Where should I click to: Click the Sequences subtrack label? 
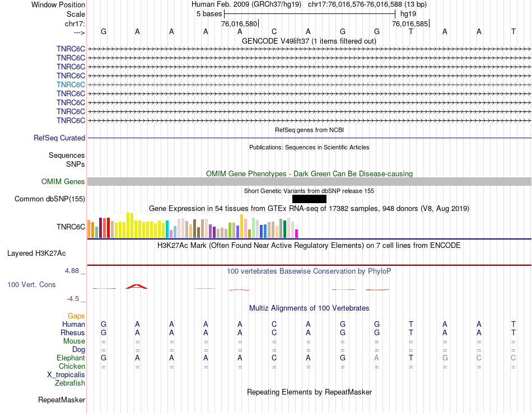(67, 156)
